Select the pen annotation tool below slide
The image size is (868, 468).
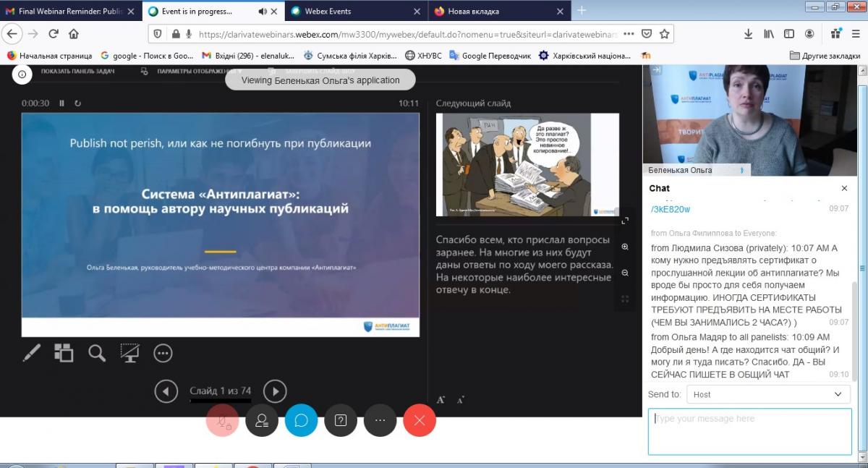tap(32, 353)
